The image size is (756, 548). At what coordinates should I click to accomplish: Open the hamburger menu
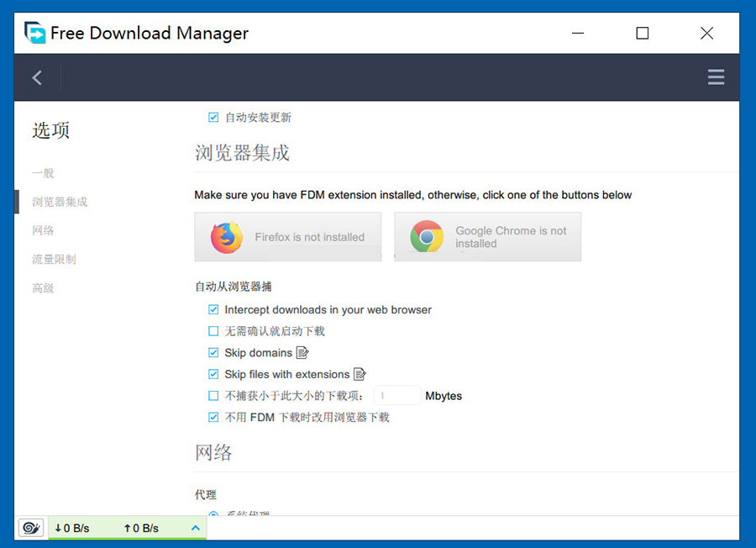(716, 77)
